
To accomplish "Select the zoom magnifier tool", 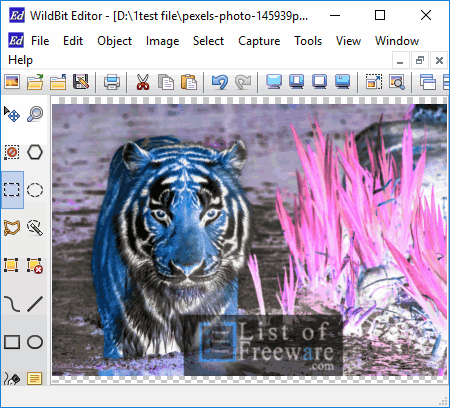I will pos(35,114).
